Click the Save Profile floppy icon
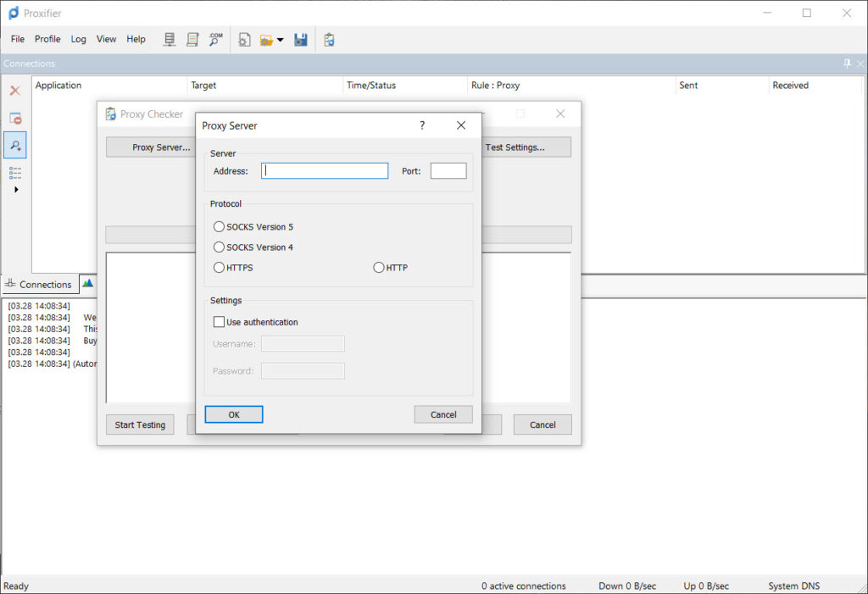This screenshot has width=868, height=594. tap(301, 39)
